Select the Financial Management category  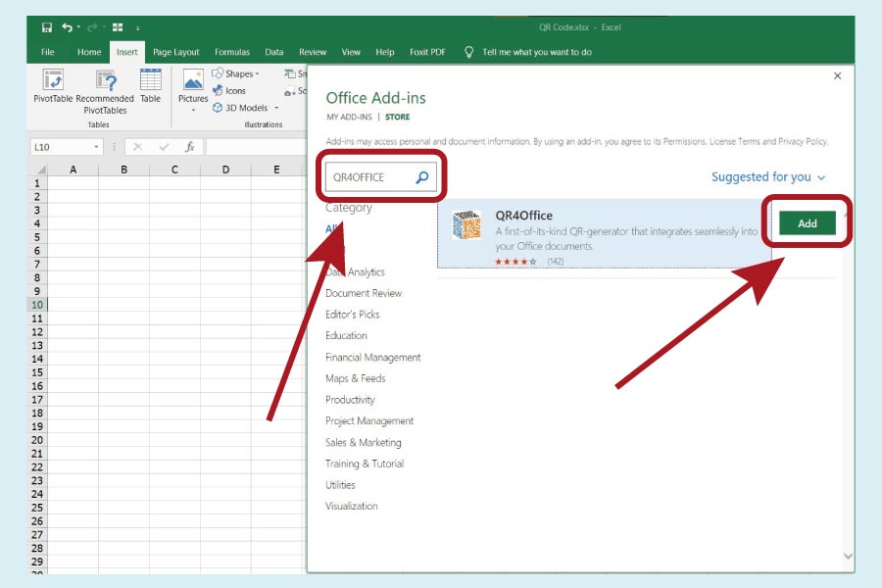point(373,358)
